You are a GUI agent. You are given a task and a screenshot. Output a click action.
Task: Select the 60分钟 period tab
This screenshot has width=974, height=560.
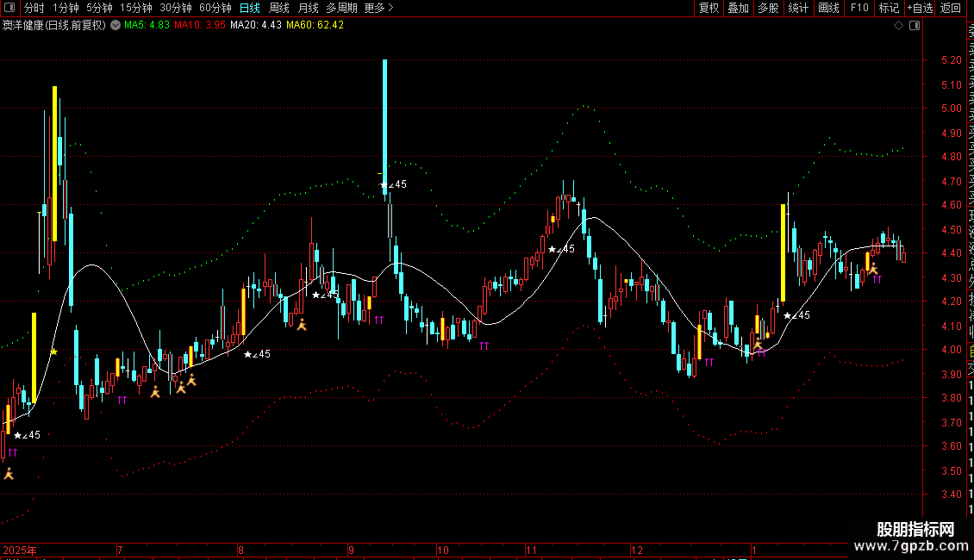(215, 8)
